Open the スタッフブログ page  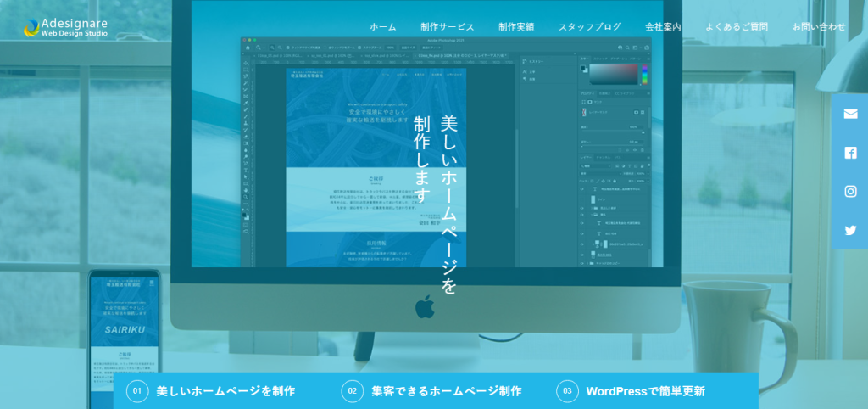pos(589,27)
